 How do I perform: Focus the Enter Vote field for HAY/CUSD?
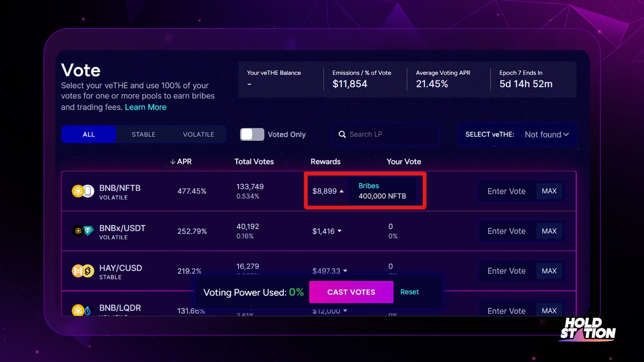(x=507, y=271)
